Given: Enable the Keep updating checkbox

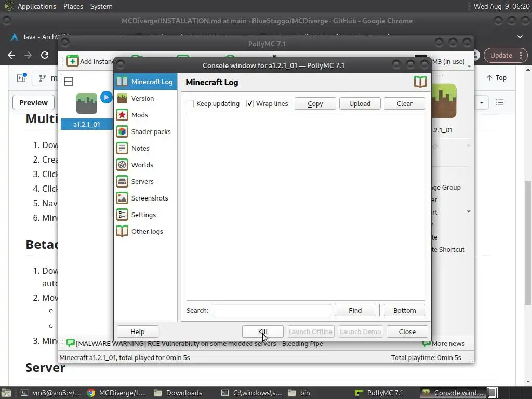Looking at the screenshot, I should 190,103.
